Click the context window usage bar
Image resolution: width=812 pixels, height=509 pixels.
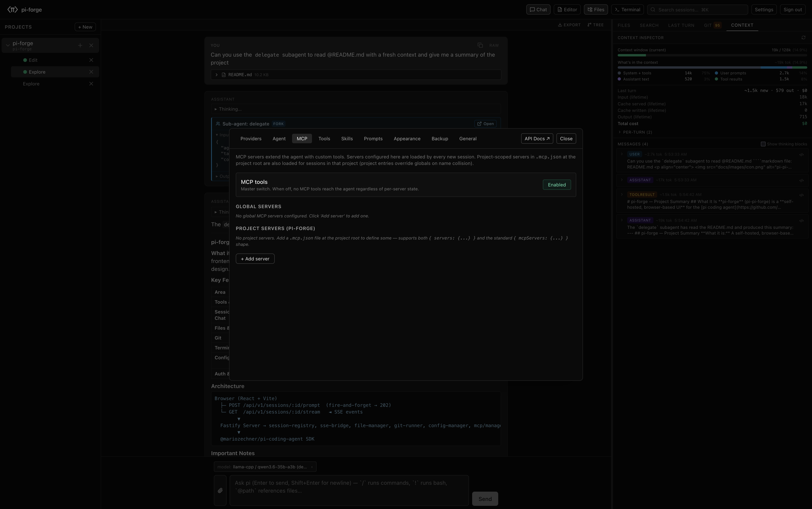coord(712,55)
